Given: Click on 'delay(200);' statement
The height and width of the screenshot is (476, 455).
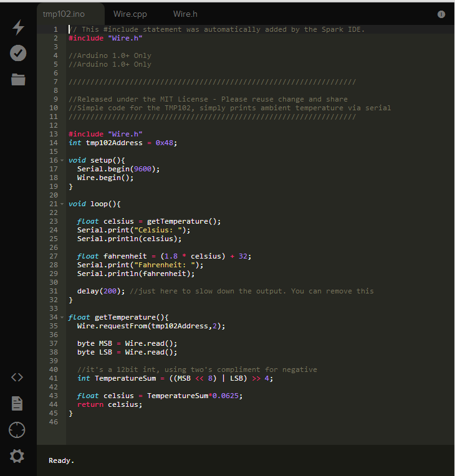Looking at the screenshot, I should (x=101, y=291).
